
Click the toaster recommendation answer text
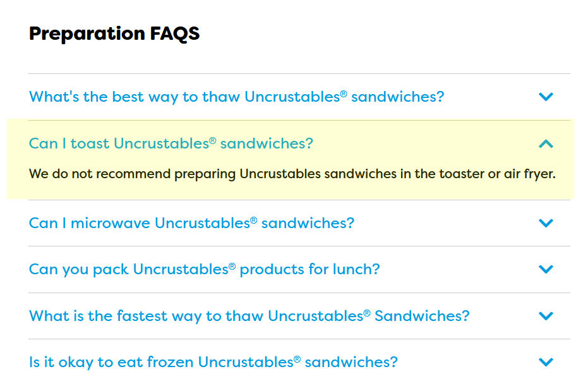pos(292,174)
